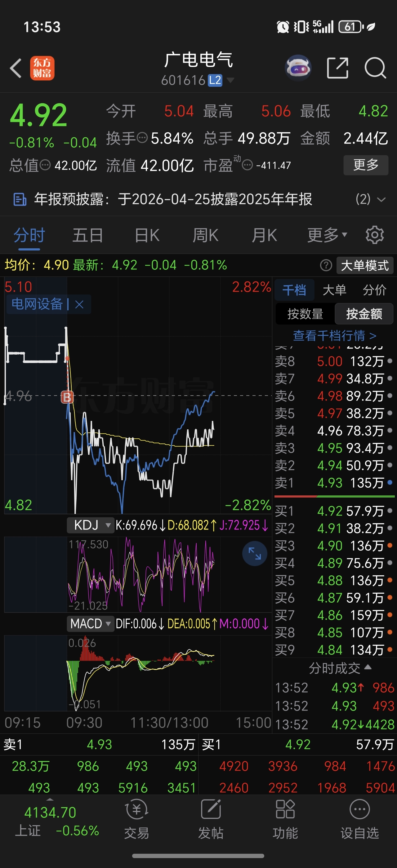The width and height of the screenshot is (397, 868).
Task: Open the AI robot assistant icon
Action: click(298, 68)
